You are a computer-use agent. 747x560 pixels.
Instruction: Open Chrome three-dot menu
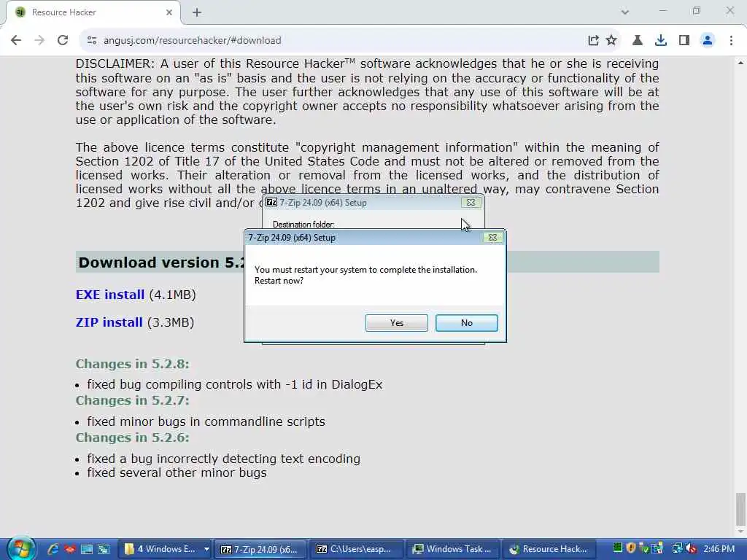pyautogui.click(x=731, y=41)
